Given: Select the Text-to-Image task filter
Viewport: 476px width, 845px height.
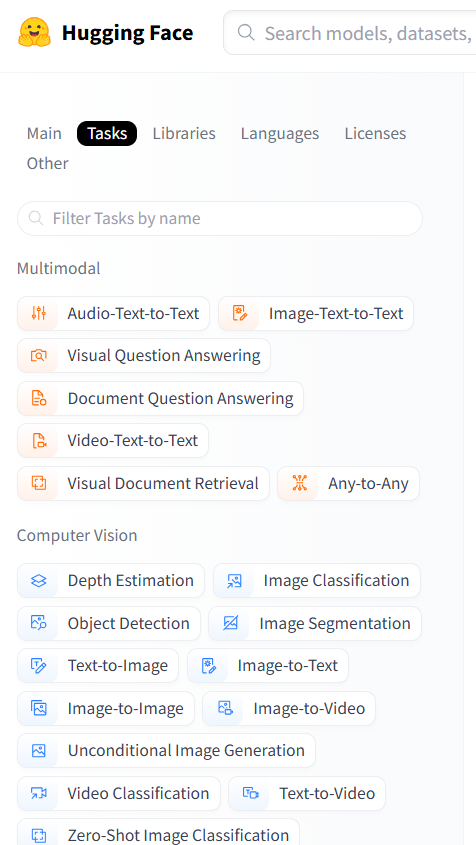Looking at the screenshot, I should tap(98, 666).
